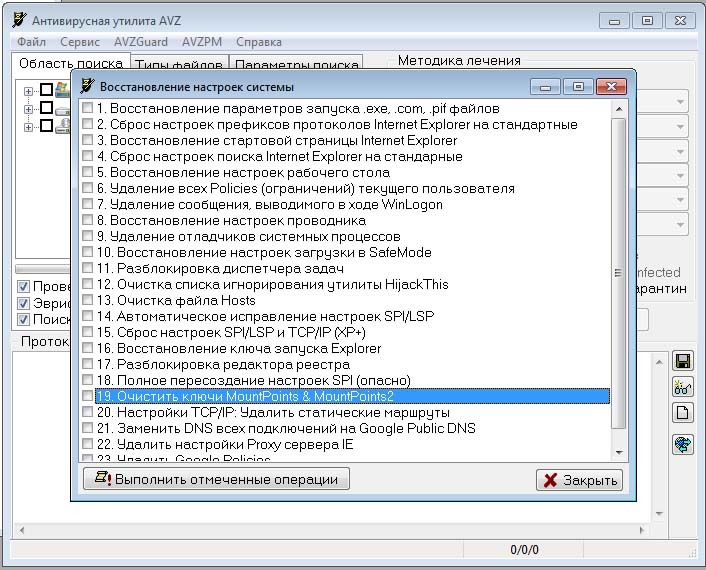Click the red X icon on the Закрыть button
Image resolution: width=706 pixels, height=570 pixels.
550,480
